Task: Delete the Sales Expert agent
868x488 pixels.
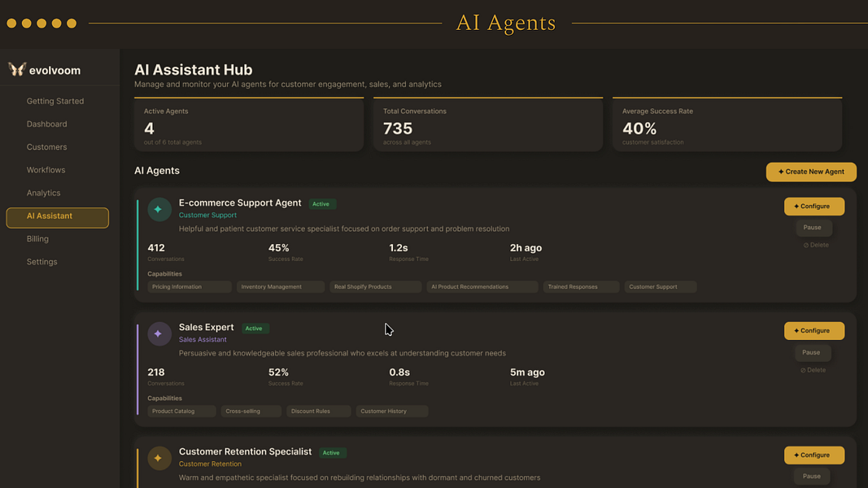Action: tap(813, 370)
